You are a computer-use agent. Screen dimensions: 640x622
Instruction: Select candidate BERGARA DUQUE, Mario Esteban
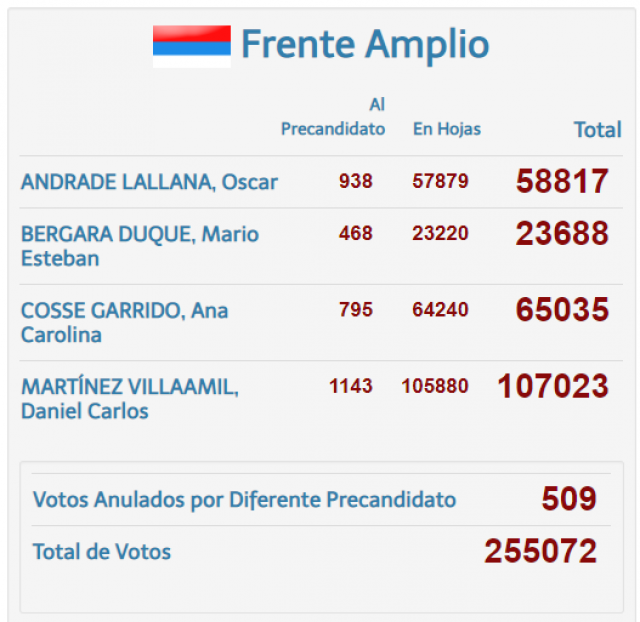pyautogui.click(x=139, y=246)
